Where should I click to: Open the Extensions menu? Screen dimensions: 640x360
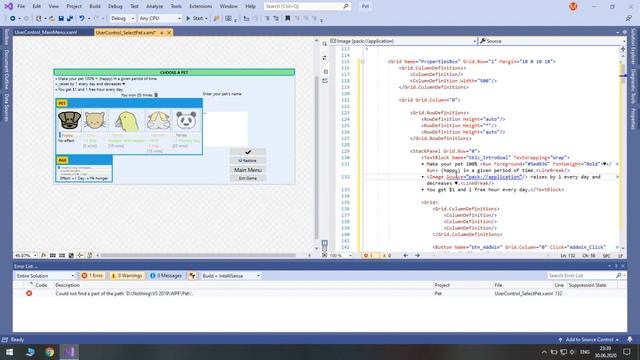coord(200,6)
